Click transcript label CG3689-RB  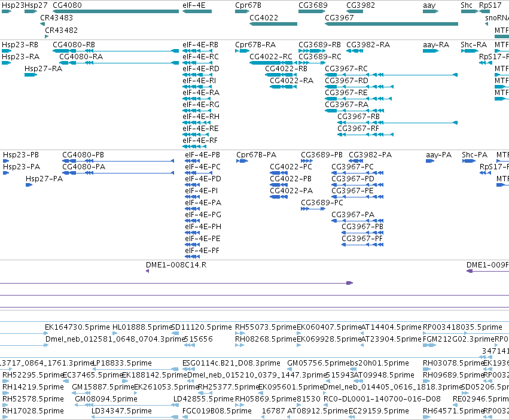pyautogui.click(x=319, y=44)
